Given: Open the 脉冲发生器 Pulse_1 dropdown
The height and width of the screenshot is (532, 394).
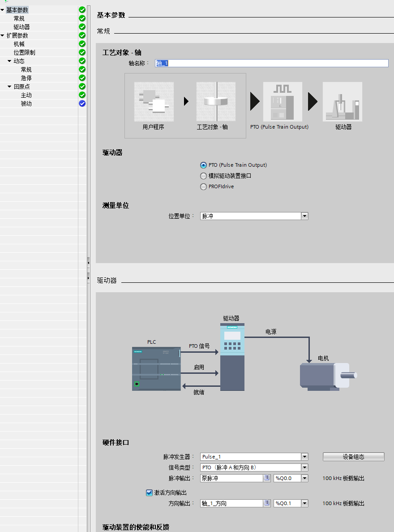Looking at the screenshot, I should point(304,457).
